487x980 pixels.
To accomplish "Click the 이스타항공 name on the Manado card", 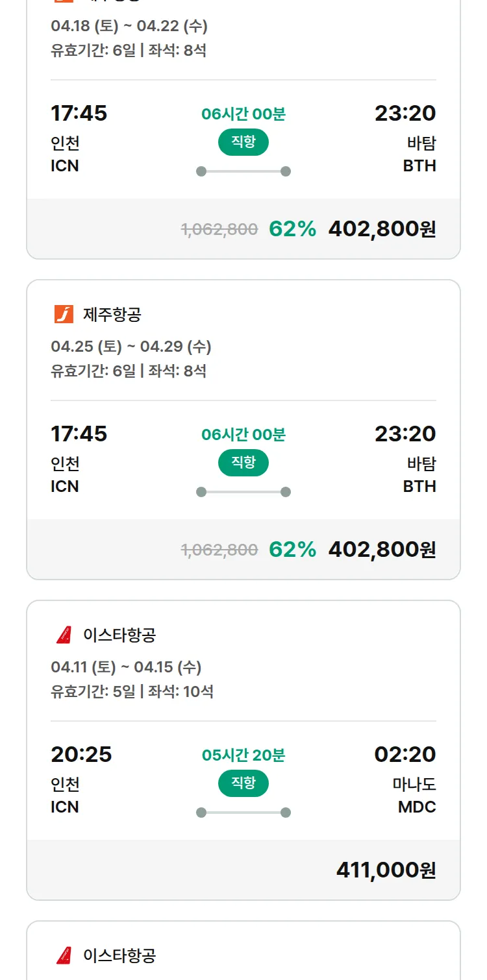I will (x=119, y=635).
